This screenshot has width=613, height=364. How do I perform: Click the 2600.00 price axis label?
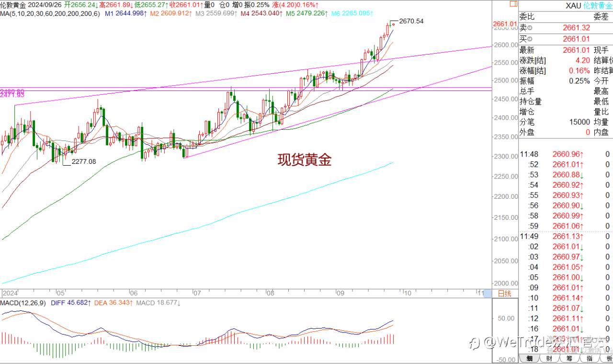(x=505, y=45)
